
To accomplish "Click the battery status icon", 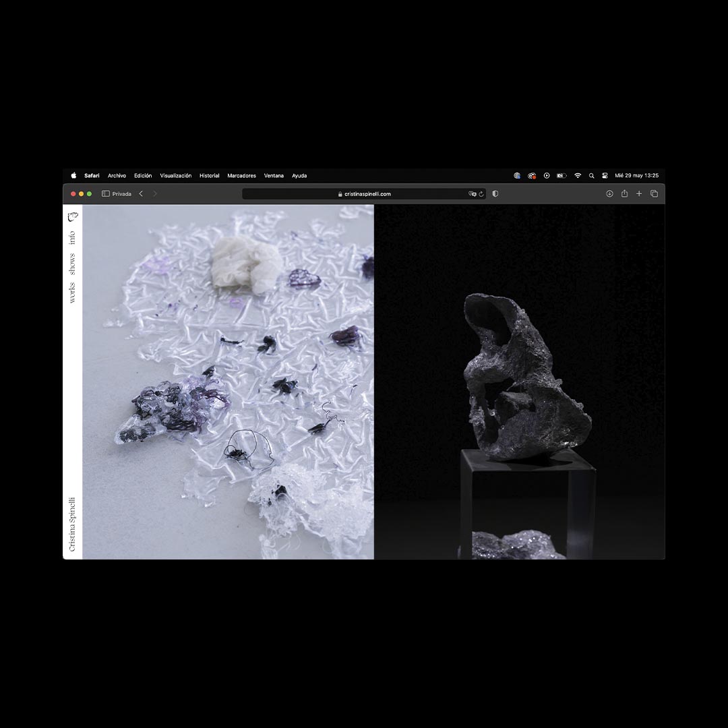I will 562,175.
